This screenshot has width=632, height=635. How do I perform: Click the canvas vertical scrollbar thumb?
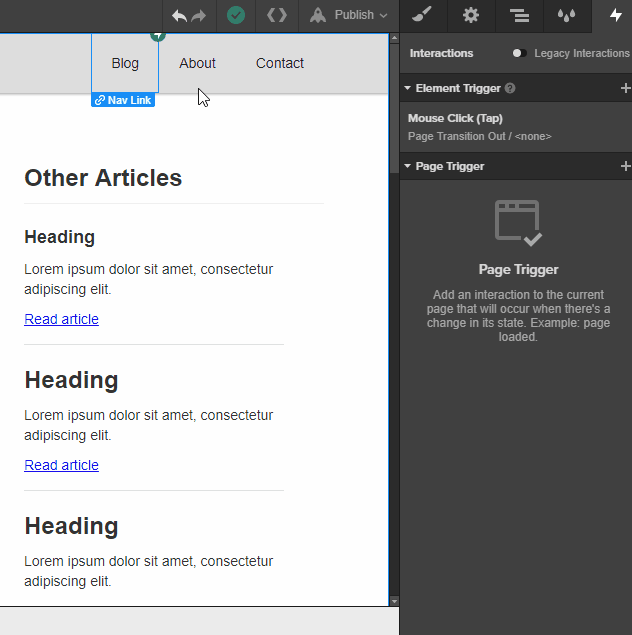click(x=394, y=109)
